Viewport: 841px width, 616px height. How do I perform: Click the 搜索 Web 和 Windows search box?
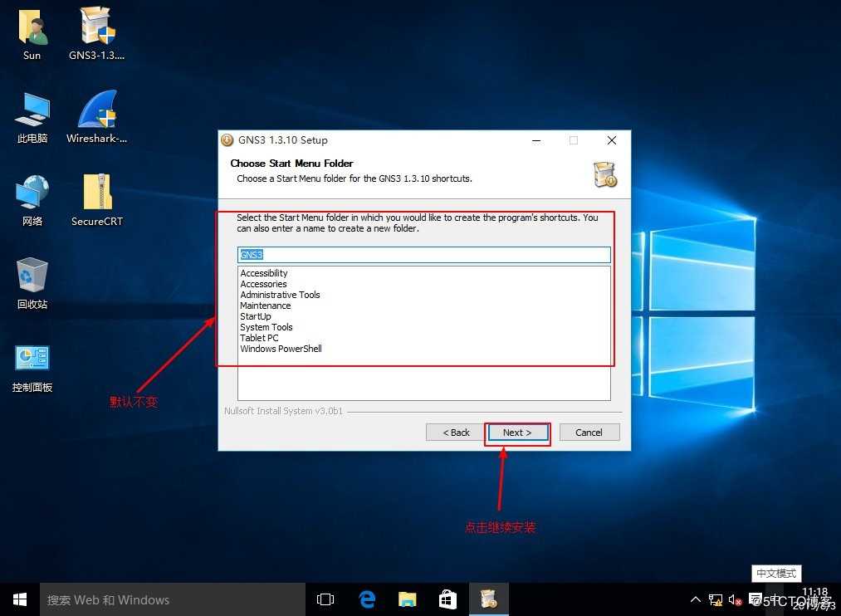[173, 599]
